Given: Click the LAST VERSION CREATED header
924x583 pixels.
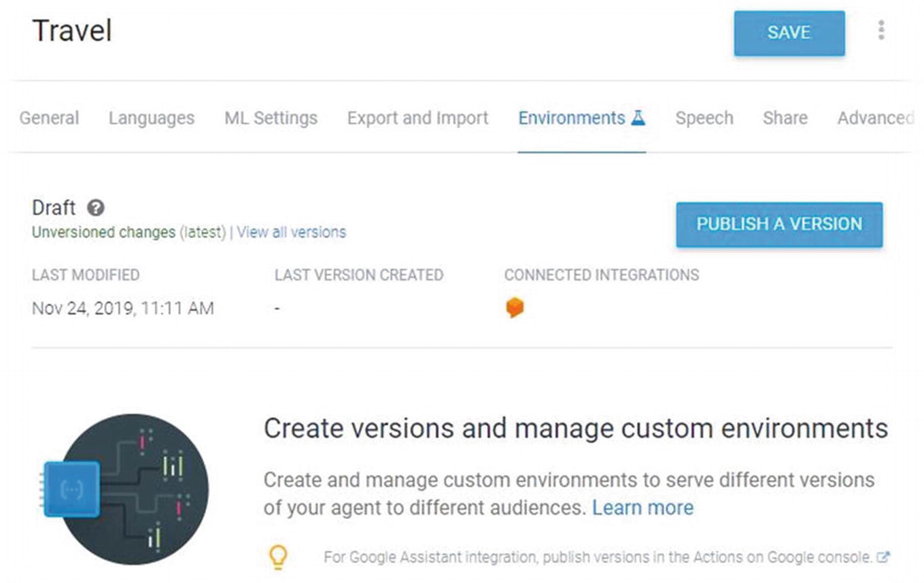Looking at the screenshot, I should coord(359,275).
